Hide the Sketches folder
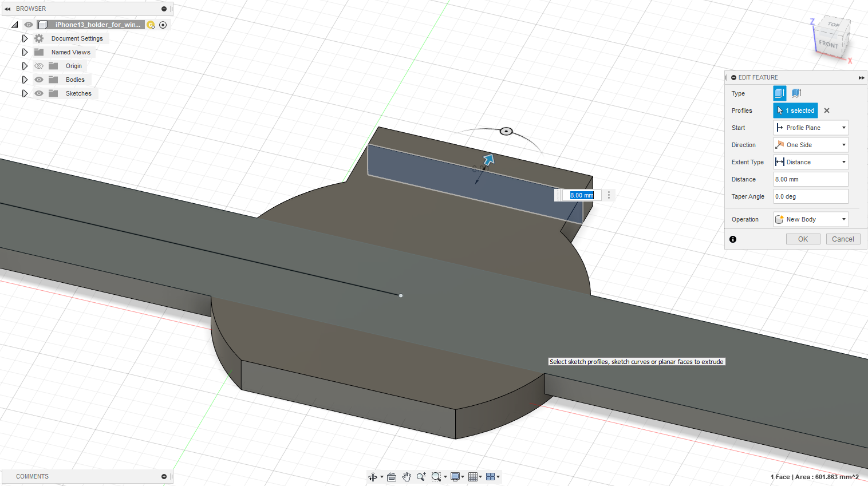The width and height of the screenshot is (868, 486). coord(39,93)
